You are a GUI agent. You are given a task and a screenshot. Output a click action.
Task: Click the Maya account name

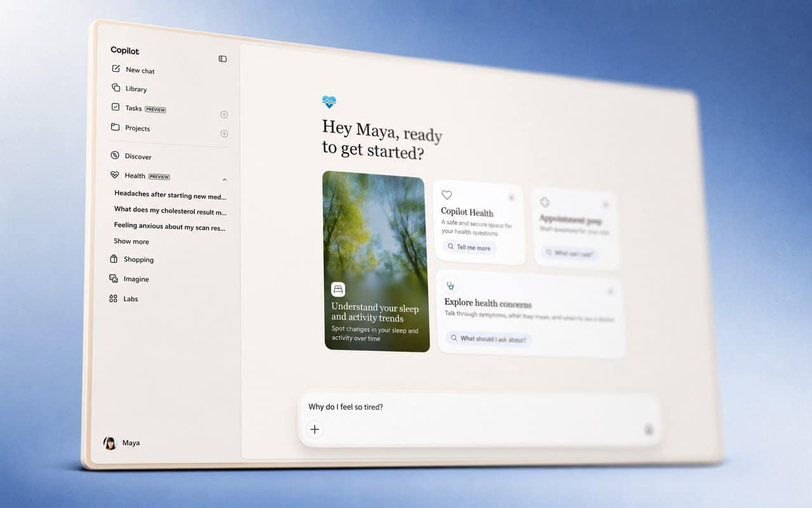(x=131, y=443)
